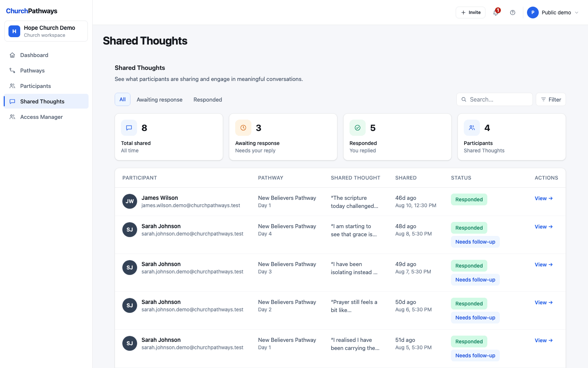Switch to the Awaiting response tab
The image size is (588, 368).
pos(159,100)
